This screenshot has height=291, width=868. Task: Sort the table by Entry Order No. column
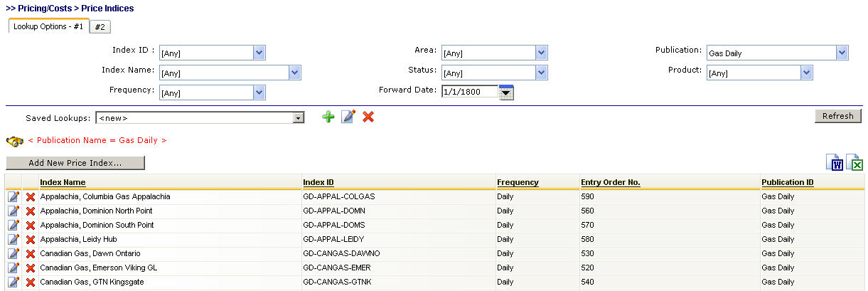pyautogui.click(x=610, y=183)
